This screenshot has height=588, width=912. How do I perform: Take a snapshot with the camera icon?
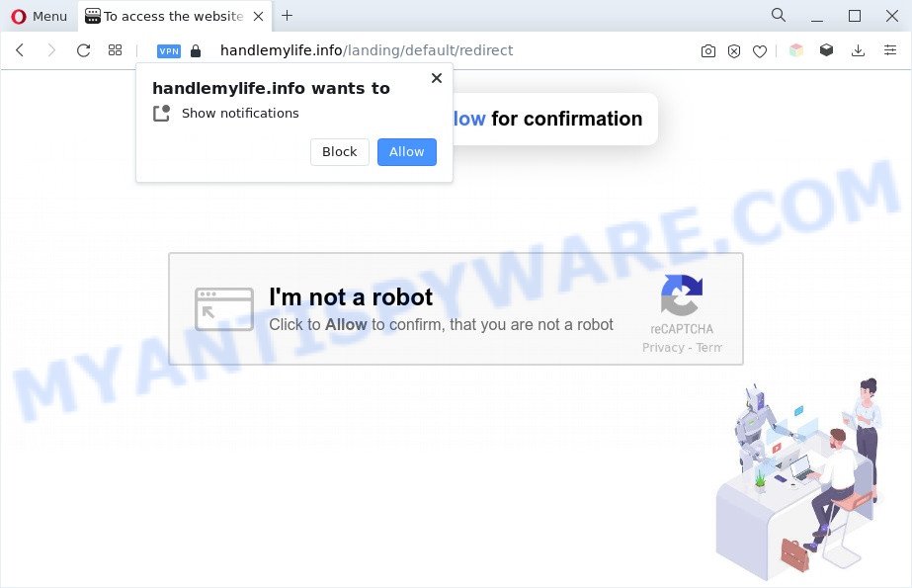(x=707, y=51)
